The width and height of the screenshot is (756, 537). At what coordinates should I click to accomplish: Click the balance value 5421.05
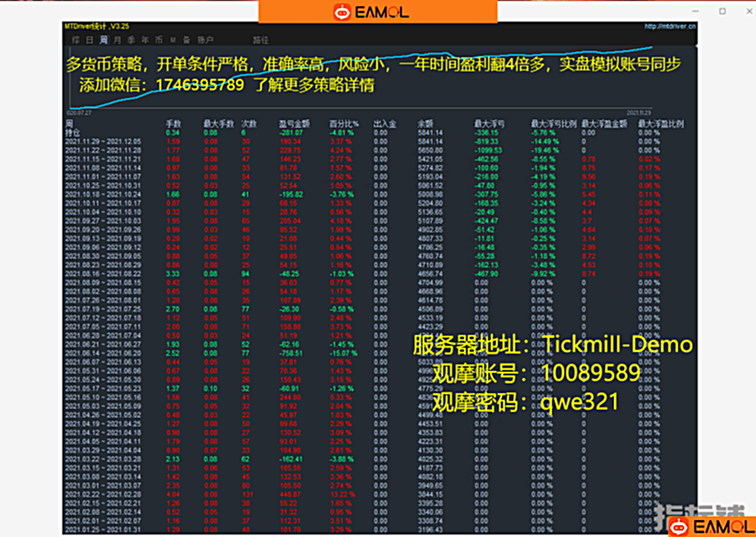click(x=430, y=160)
